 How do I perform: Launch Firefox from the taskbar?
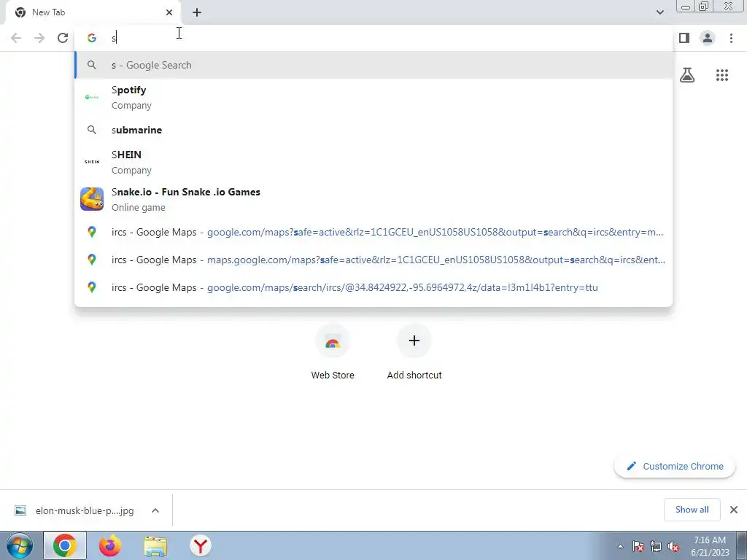[110, 545]
